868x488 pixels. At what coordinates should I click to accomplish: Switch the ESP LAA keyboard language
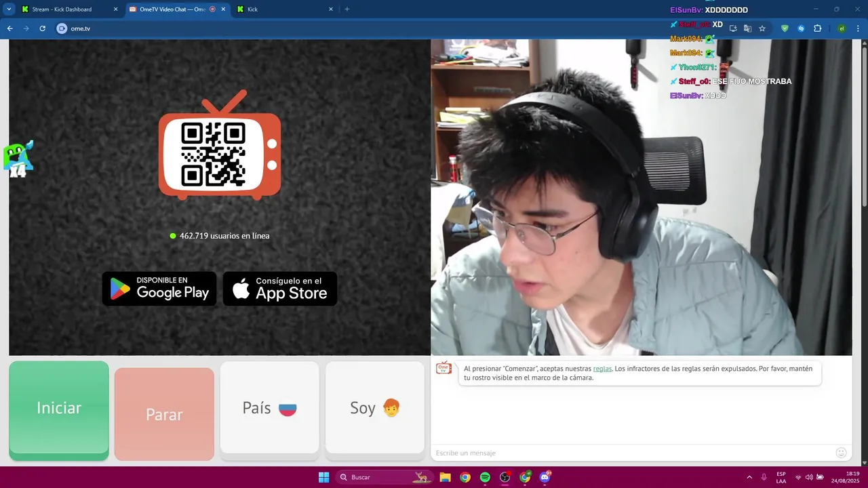click(x=781, y=477)
